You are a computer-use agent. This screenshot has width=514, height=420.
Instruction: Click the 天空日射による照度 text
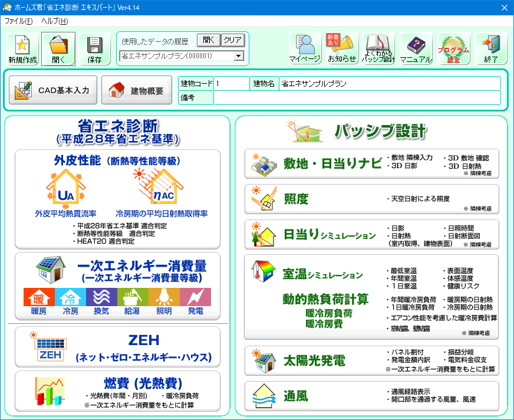coord(421,199)
